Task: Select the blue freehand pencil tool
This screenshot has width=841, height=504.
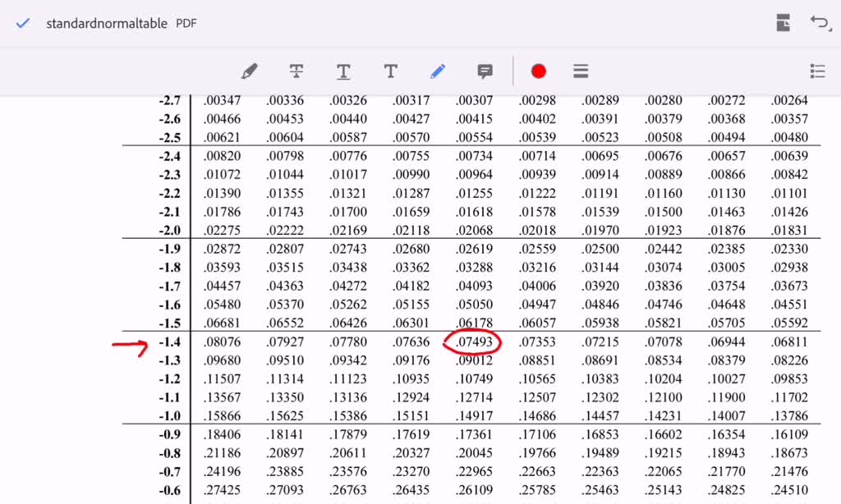Action: [x=438, y=71]
